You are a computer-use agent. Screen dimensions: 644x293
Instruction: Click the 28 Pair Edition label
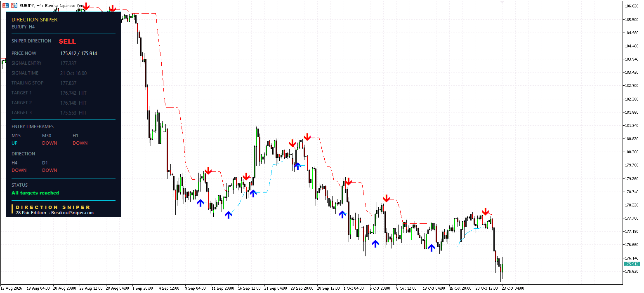point(31,213)
